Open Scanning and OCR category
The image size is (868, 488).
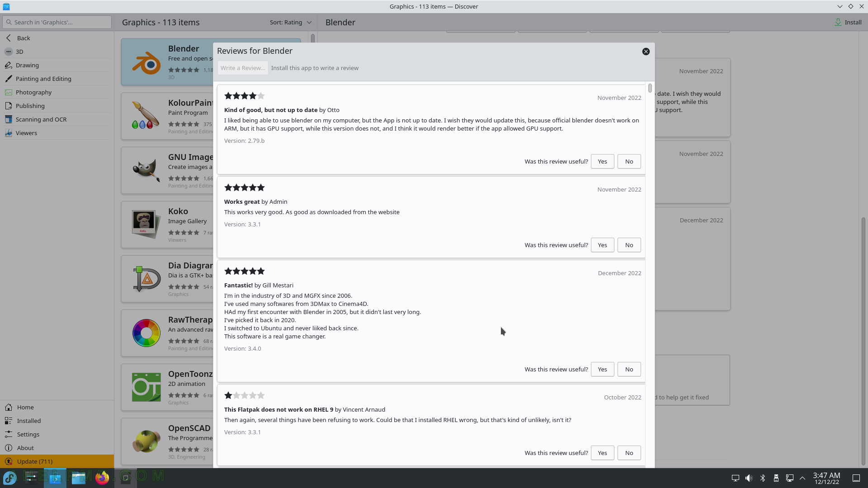pyautogui.click(x=57, y=119)
